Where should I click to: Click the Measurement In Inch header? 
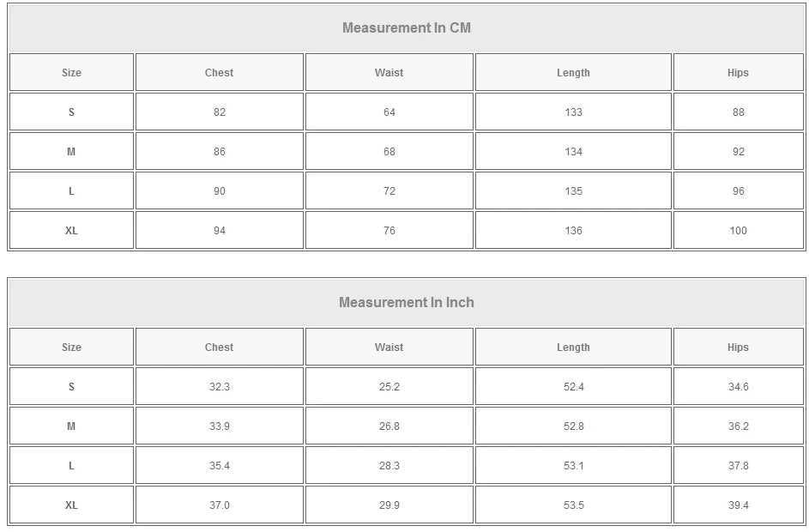(x=407, y=302)
